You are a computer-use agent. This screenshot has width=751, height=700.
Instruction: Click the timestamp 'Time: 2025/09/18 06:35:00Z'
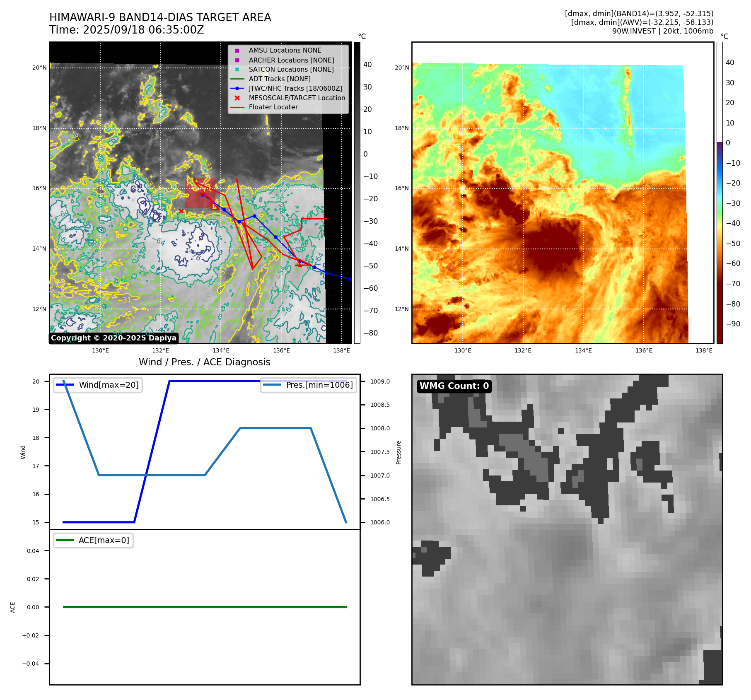pos(127,30)
